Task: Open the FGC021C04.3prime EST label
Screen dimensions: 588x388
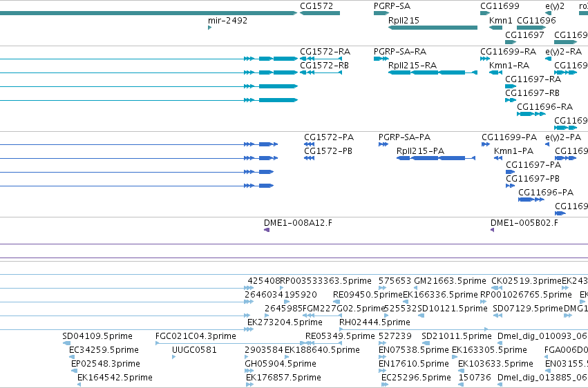Action: (x=196, y=336)
